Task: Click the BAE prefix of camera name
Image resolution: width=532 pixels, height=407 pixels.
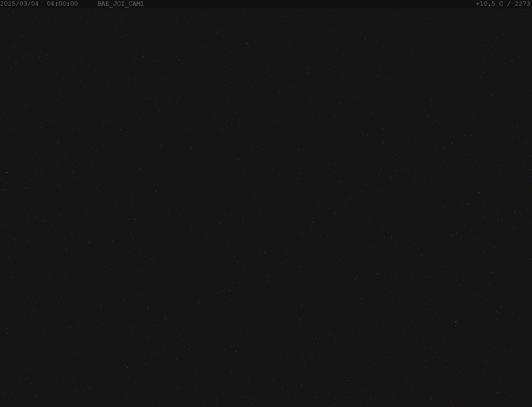Action: tap(103, 4)
